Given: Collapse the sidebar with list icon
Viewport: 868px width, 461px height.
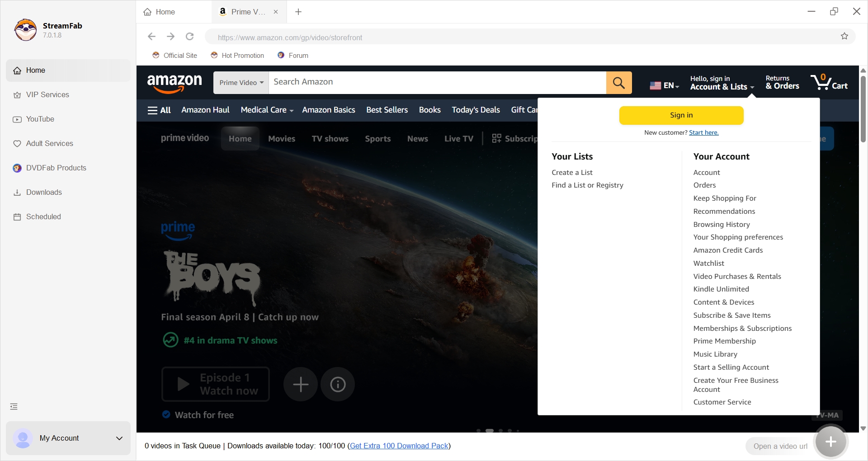Looking at the screenshot, I should tap(14, 407).
